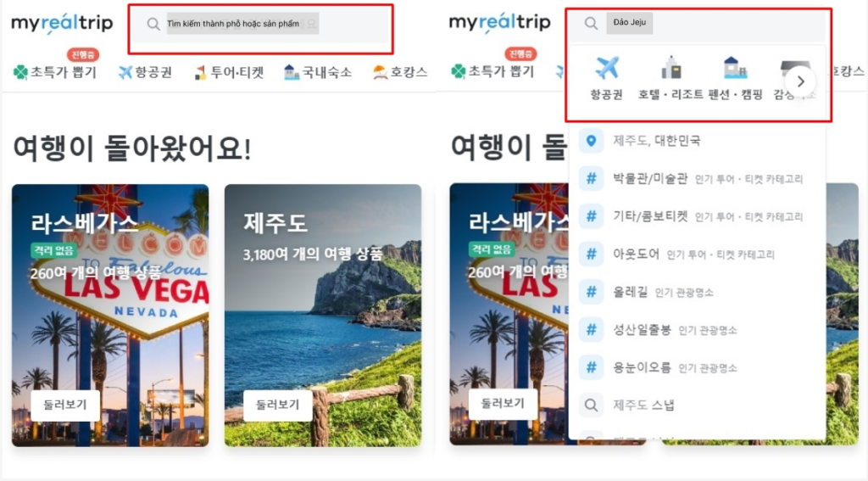This screenshot has height=481, width=868.
Task: Pick the 펜션·캠핑 house icon
Action: [735, 68]
